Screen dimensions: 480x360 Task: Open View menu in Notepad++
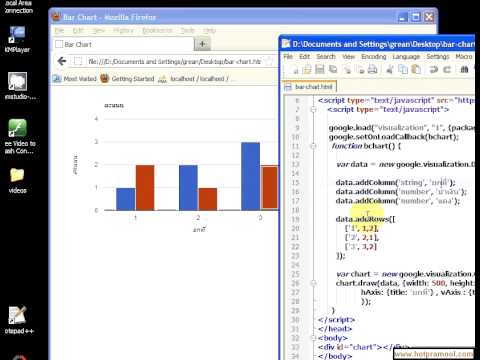pos(348,56)
